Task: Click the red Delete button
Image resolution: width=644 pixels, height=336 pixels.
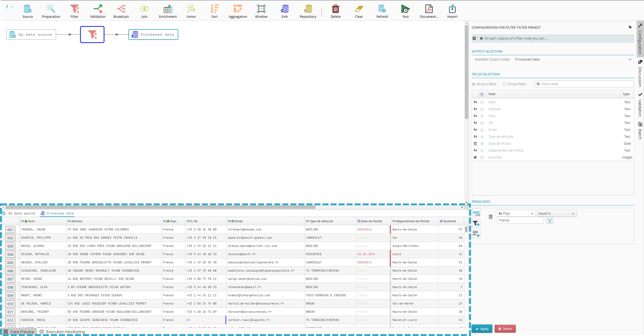Action: (x=505, y=329)
